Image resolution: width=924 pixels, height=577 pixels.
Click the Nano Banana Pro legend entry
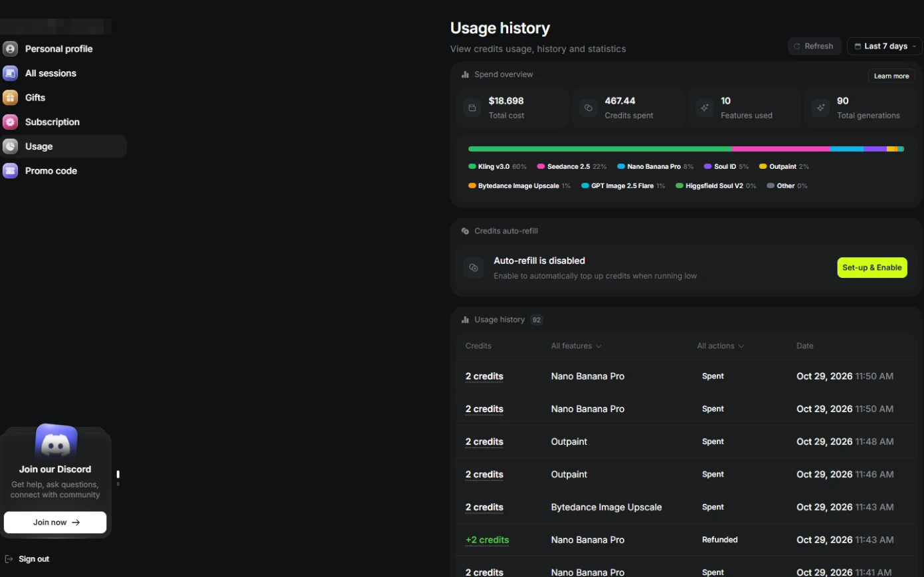point(655,166)
